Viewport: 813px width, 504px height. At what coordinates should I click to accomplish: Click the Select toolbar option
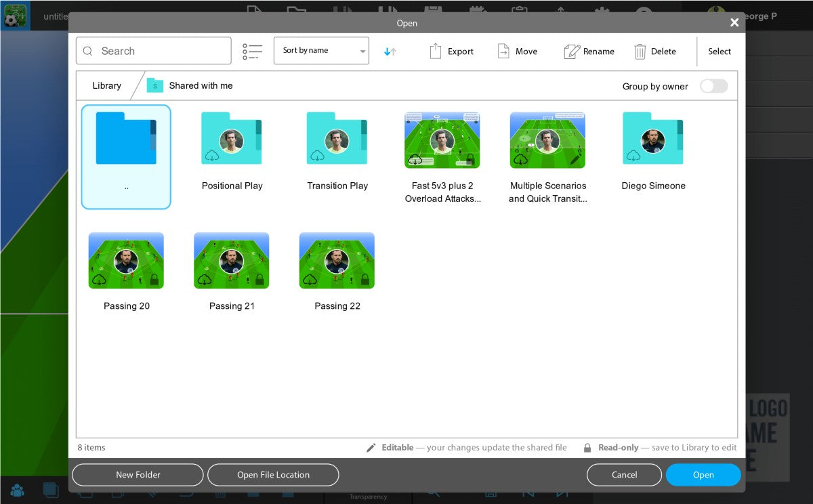pos(720,51)
